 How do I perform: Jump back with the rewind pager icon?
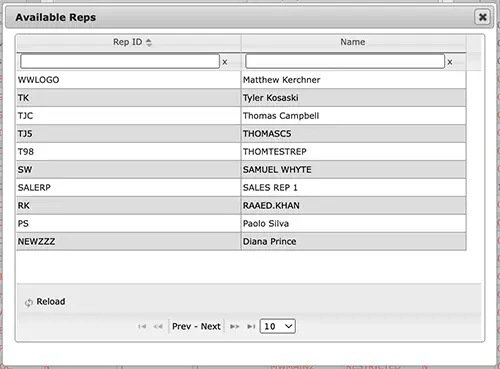click(158, 326)
